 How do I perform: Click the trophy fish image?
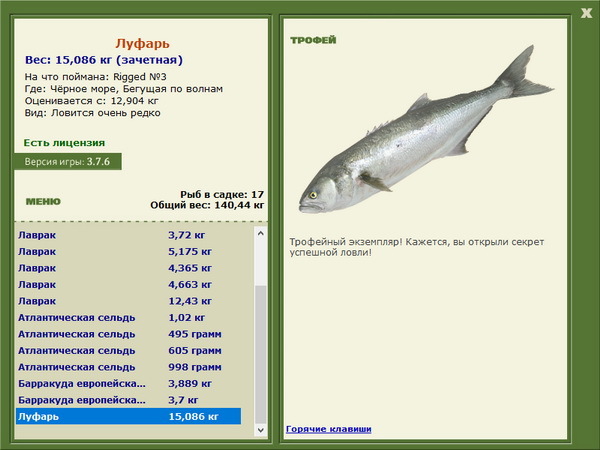[426, 130]
